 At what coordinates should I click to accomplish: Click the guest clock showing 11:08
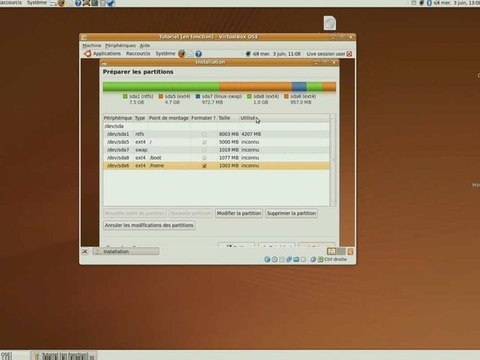coord(280,54)
